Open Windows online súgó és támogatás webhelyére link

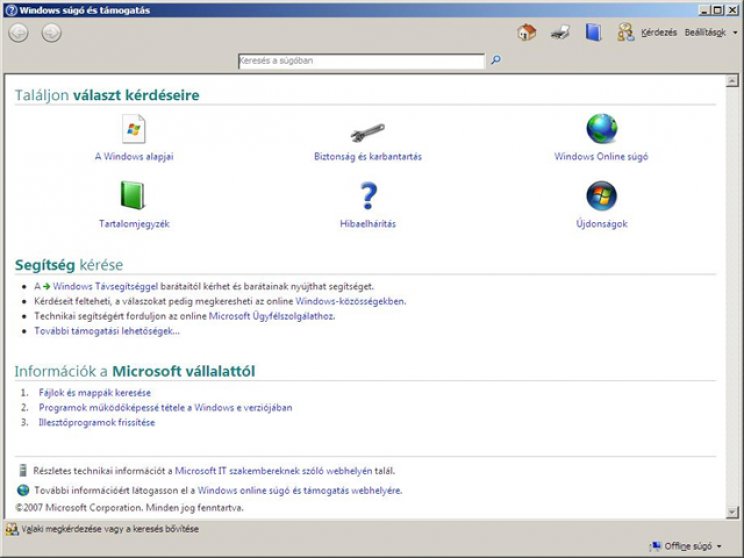299,491
